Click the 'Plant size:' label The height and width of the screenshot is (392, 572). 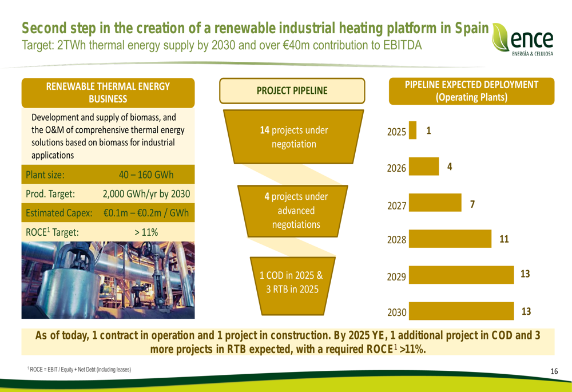coord(45,175)
